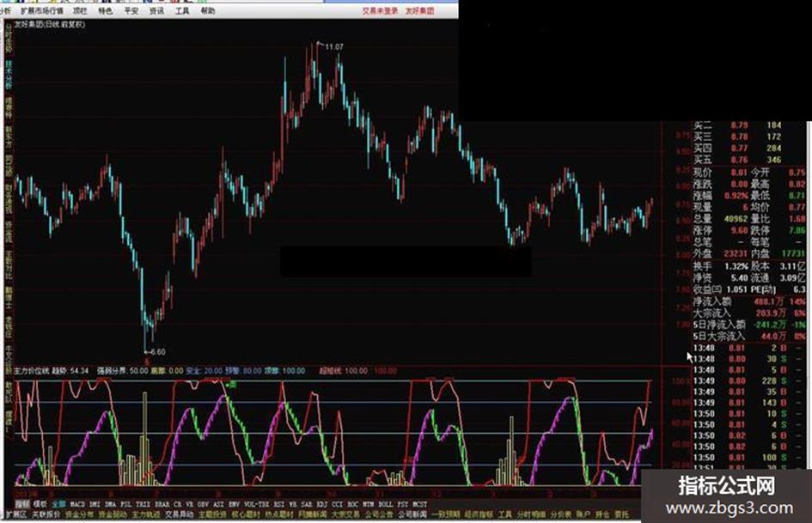Click the red 交易未登录 link

(x=380, y=10)
